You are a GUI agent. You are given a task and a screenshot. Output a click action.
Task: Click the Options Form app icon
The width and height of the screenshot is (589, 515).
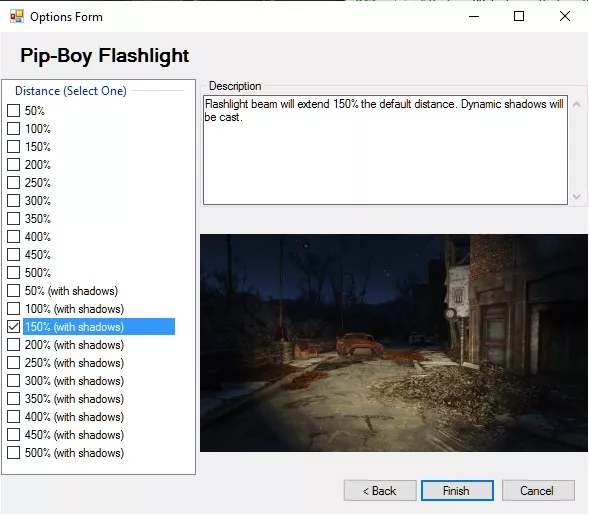coord(17,17)
